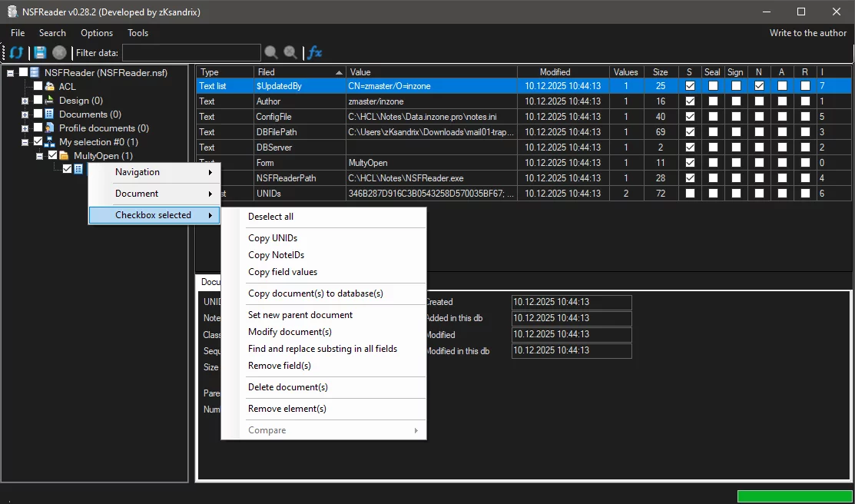Click the save floppy disk icon

coord(40,53)
